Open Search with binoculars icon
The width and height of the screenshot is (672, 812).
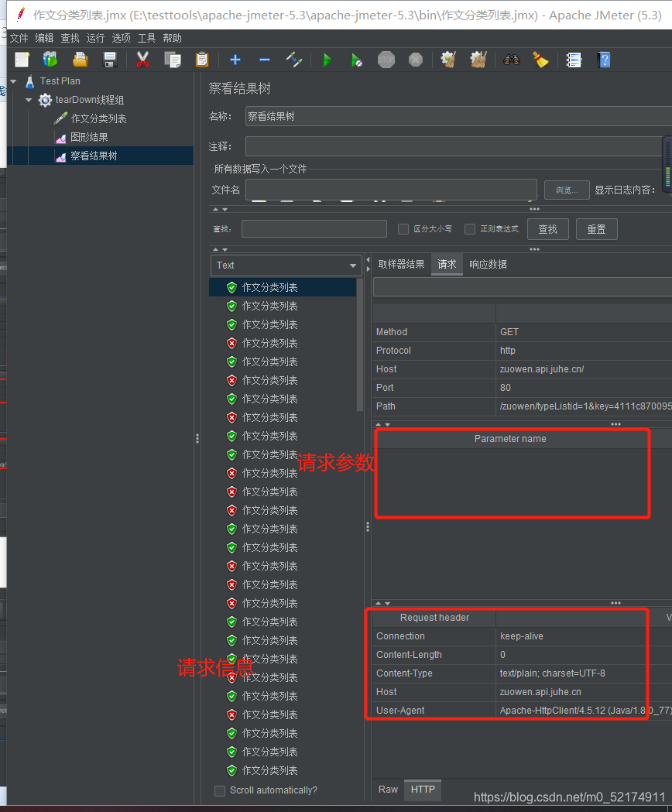tap(512, 60)
